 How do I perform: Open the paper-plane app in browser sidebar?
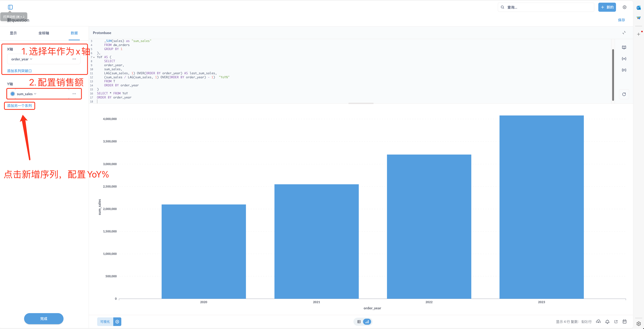tap(638, 18)
